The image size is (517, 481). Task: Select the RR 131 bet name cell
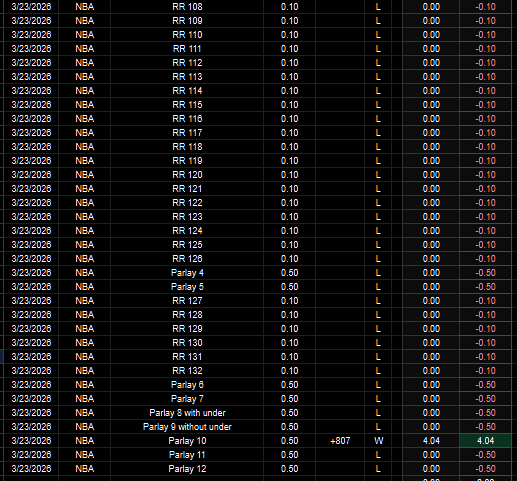(187, 357)
